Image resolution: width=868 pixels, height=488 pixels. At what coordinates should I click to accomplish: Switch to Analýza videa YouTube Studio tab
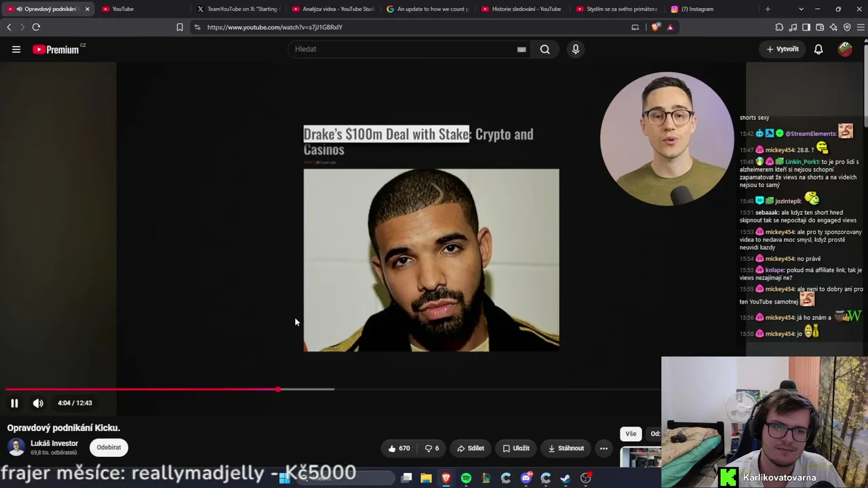tap(333, 9)
